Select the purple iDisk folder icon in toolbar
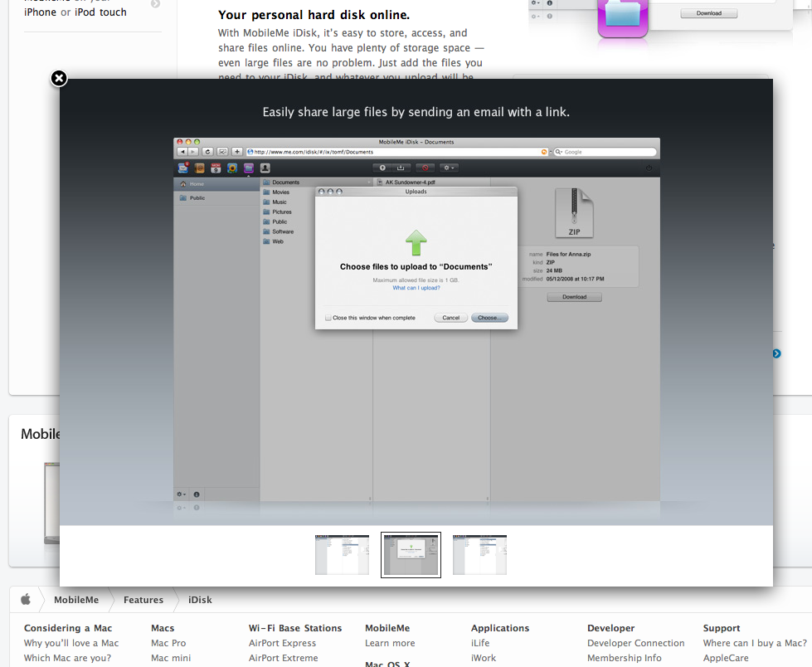 [249, 168]
